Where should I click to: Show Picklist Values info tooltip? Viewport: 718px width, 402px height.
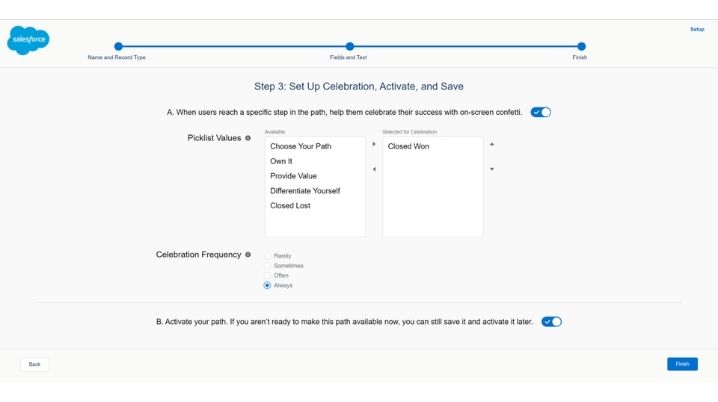coord(248,138)
